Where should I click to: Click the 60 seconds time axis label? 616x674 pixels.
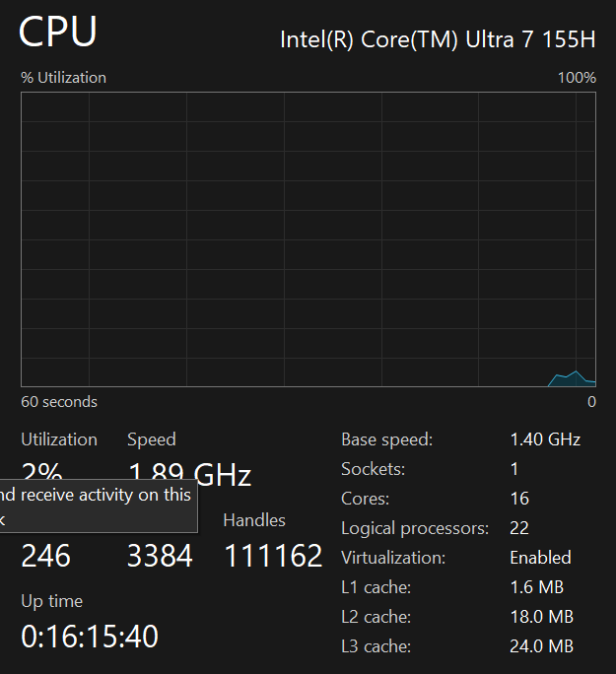[59, 402]
